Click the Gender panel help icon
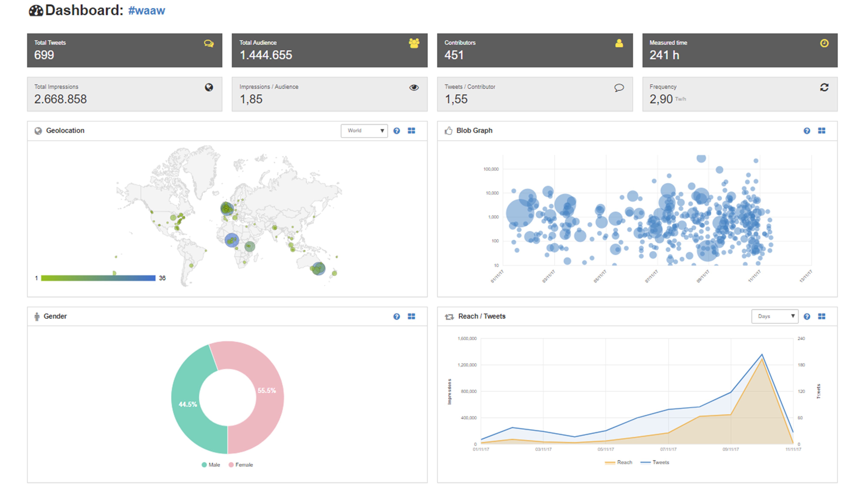The width and height of the screenshot is (868, 488). point(397,316)
